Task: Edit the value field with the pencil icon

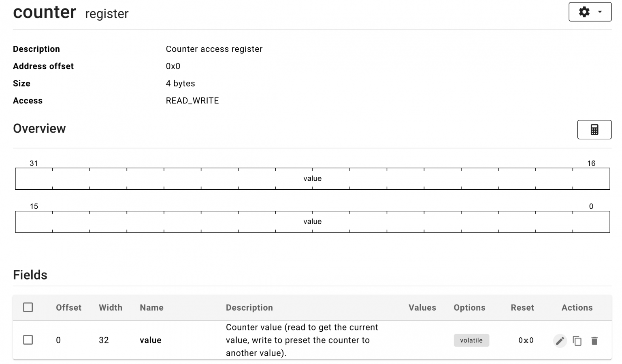Action: (x=560, y=341)
